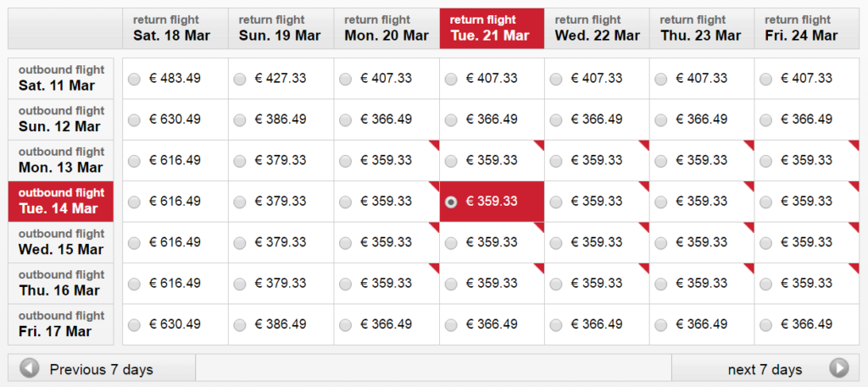Click the right arrow icon beside next 7 days
868x387 pixels.
pos(839,368)
